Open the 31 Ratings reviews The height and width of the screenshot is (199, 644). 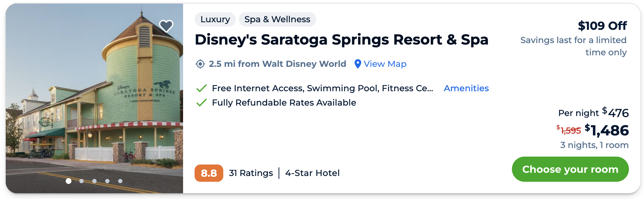click(x=251, y=173)
